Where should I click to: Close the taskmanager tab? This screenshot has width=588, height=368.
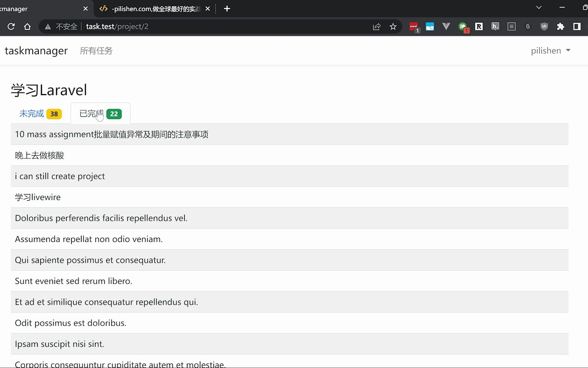85,9
